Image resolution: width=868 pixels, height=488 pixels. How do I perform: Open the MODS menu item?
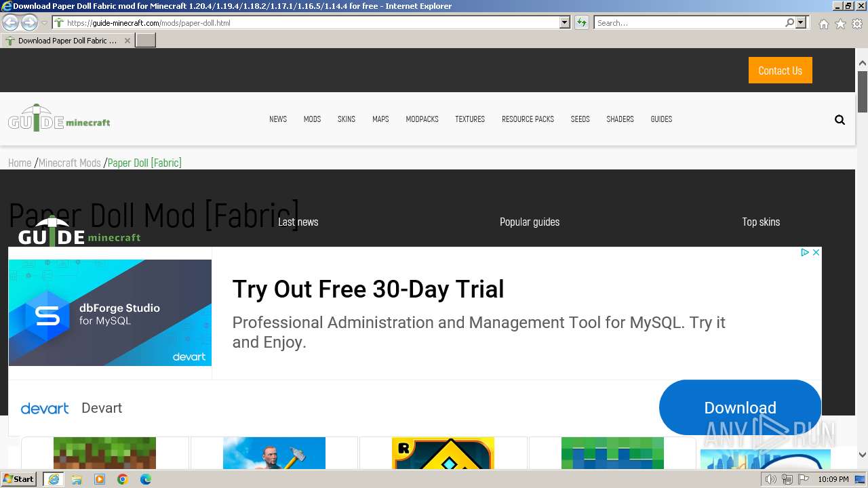(x=312, y=119)
